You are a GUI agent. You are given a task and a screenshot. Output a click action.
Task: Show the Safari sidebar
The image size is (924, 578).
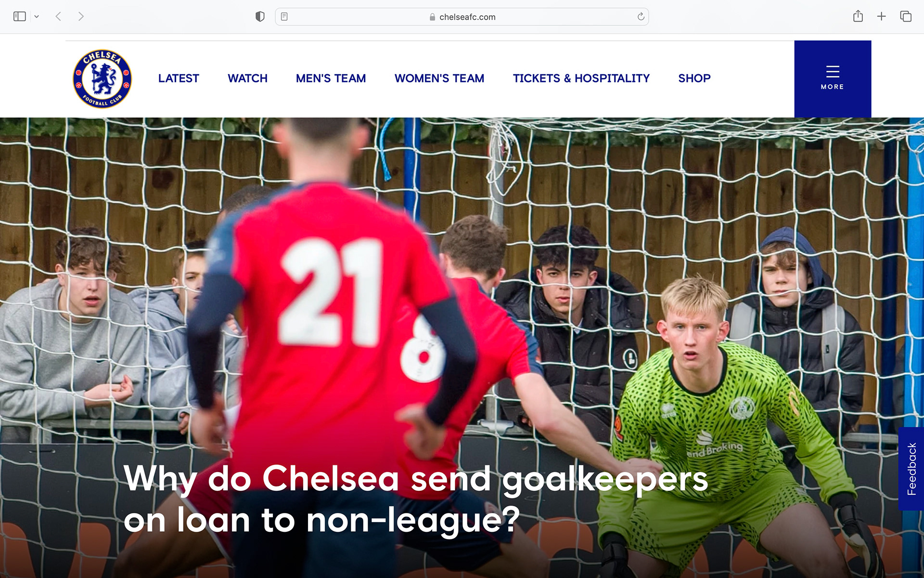pos(20,16)
